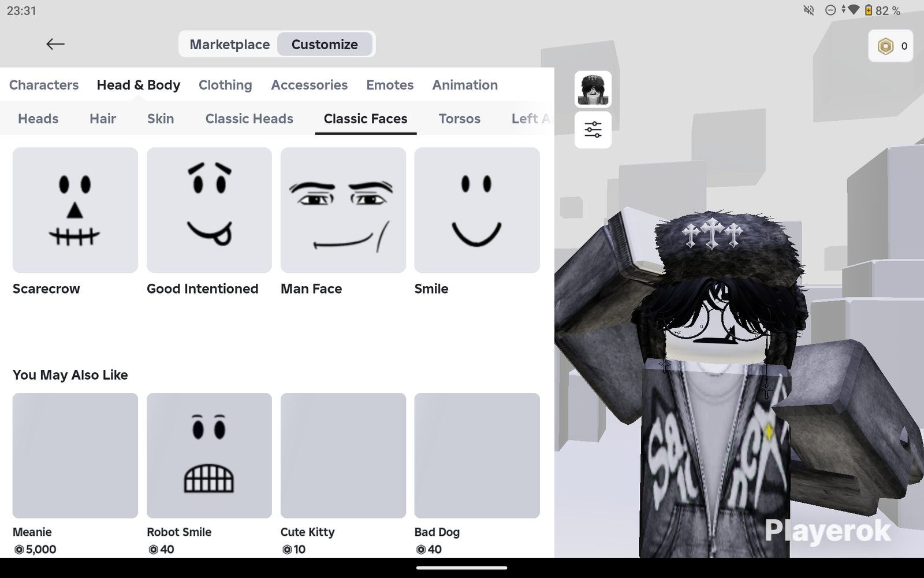Click the Smile name label
The image size is (924, 578).
(431, 289)
